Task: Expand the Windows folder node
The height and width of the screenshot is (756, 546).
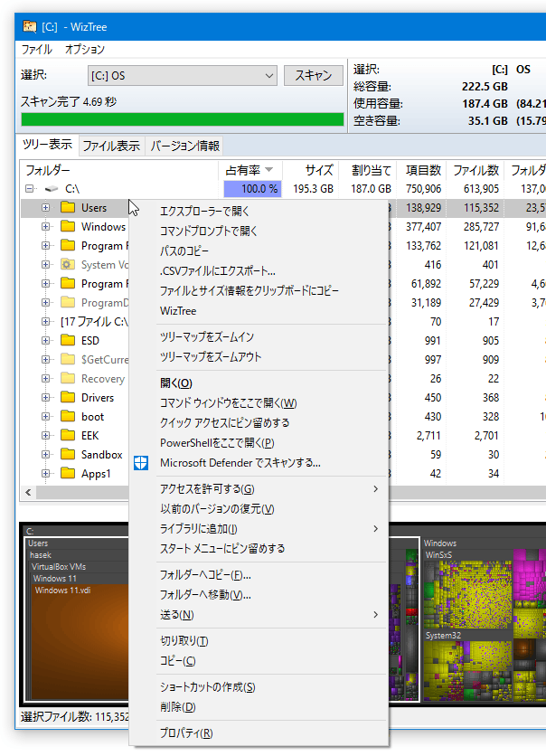Action: (x=45, y=227)
